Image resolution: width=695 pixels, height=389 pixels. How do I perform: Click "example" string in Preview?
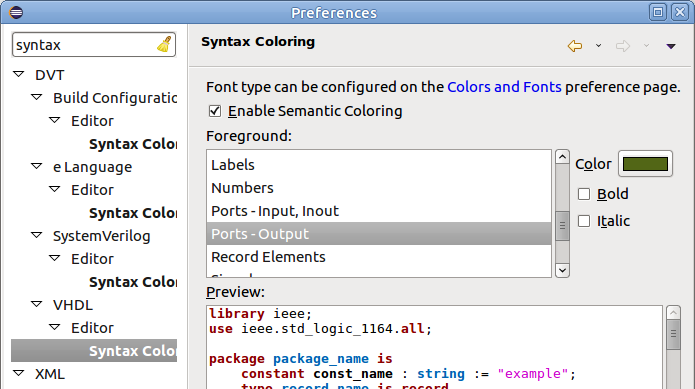click(x=532, y=373)
